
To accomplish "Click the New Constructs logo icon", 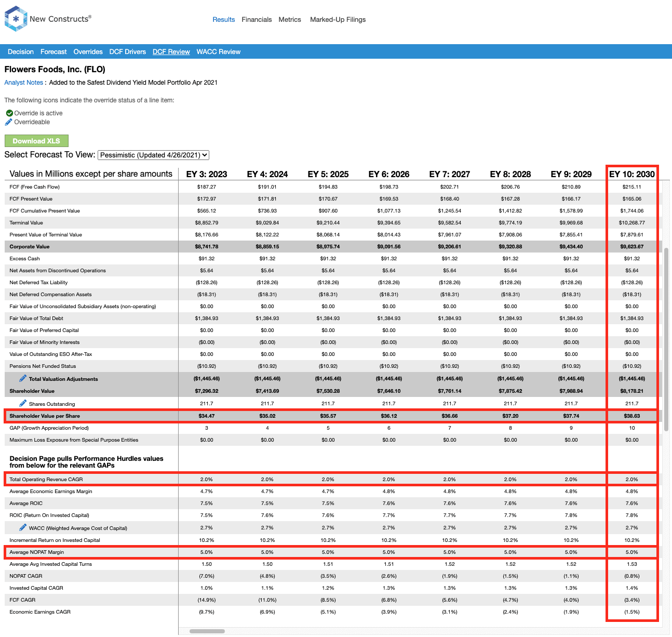I will click(16, 19).
